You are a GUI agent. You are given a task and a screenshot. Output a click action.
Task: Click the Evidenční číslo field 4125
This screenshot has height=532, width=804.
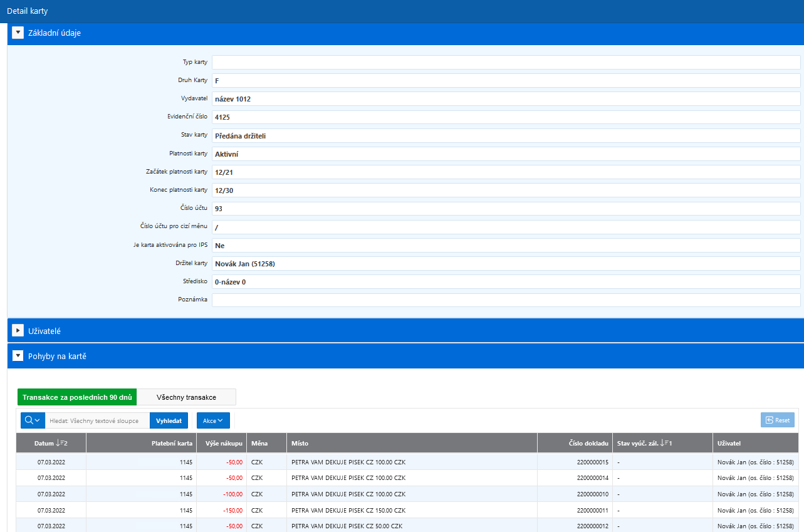point(506,117)
